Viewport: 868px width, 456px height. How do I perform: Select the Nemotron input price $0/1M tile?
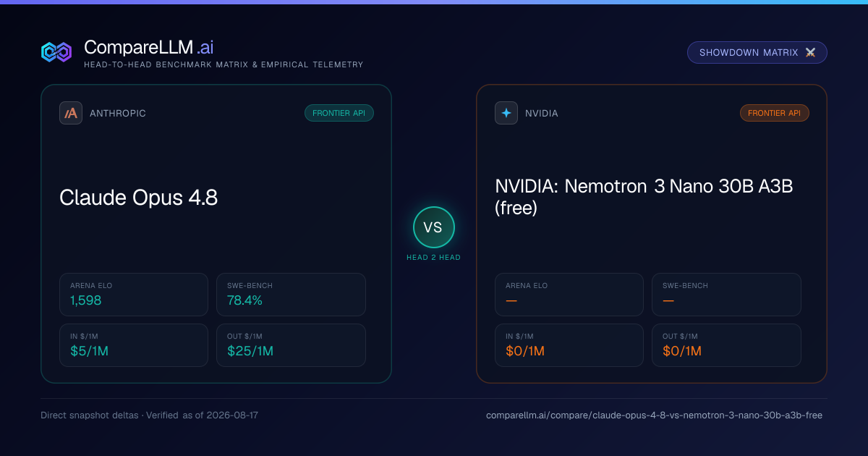click(x=569, y=345)
